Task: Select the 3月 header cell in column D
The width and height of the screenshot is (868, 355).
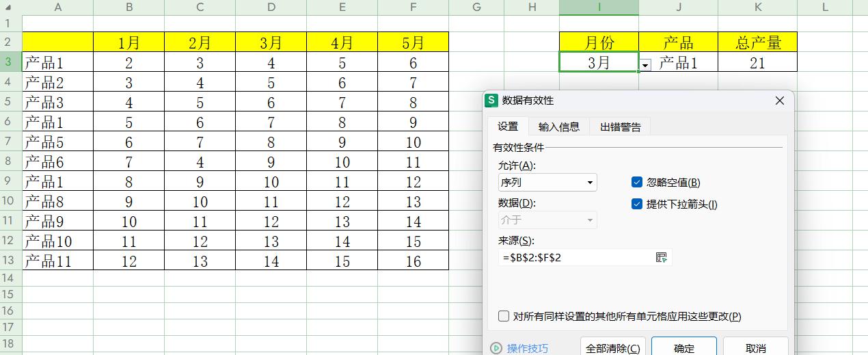Action: tap(271, 42)
